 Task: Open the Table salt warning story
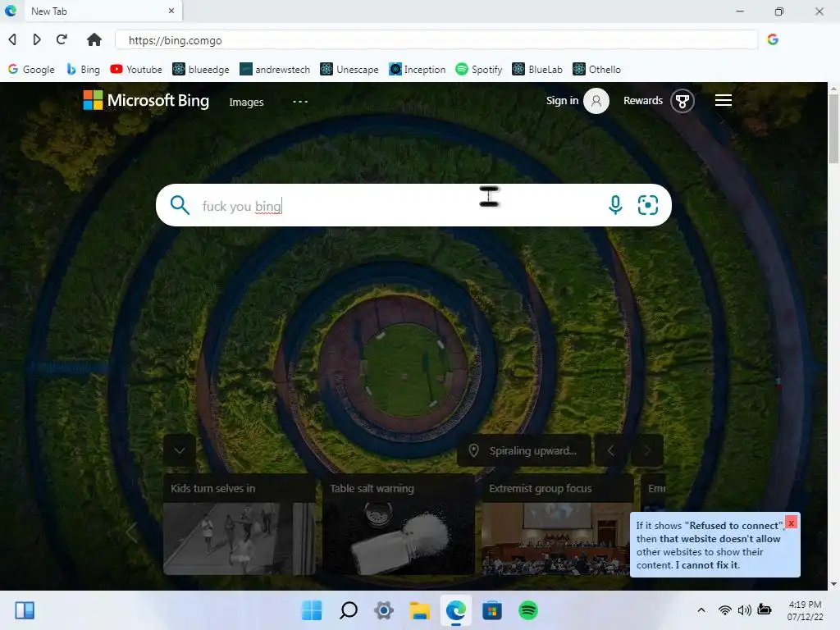pos(399,524)
